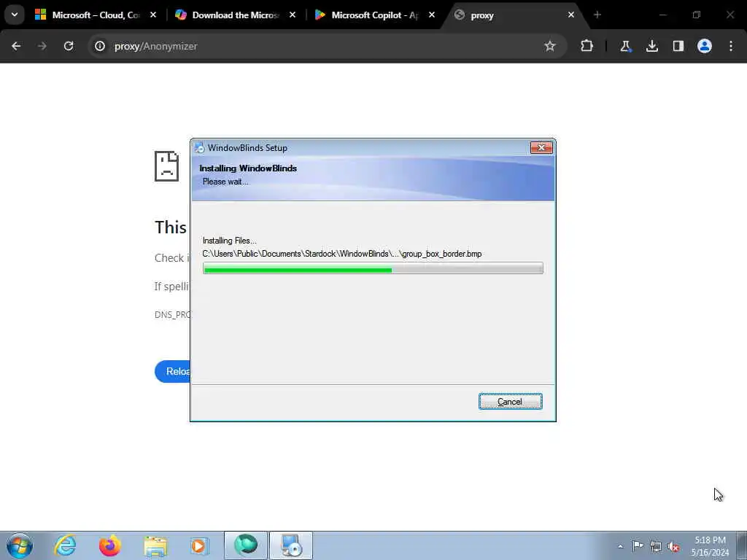
Task: Click the 'Installing WindowBlinds' heading
Action: pyautogui.click(x=248, y=168)
